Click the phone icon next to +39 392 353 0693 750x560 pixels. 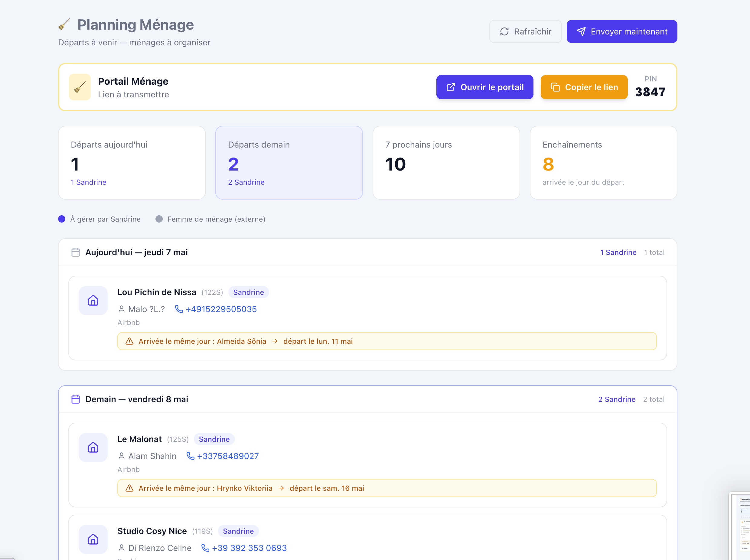[x=205, y=548]
